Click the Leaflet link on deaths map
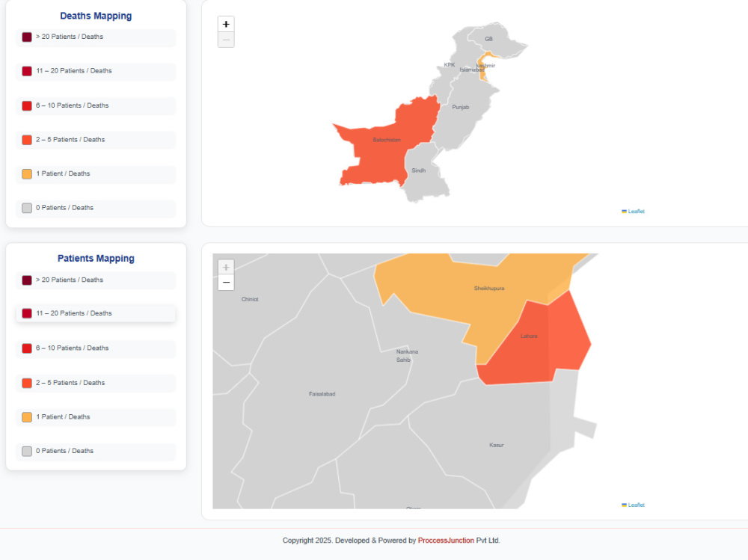Screen dimensions: 748x560 [636, 212]
